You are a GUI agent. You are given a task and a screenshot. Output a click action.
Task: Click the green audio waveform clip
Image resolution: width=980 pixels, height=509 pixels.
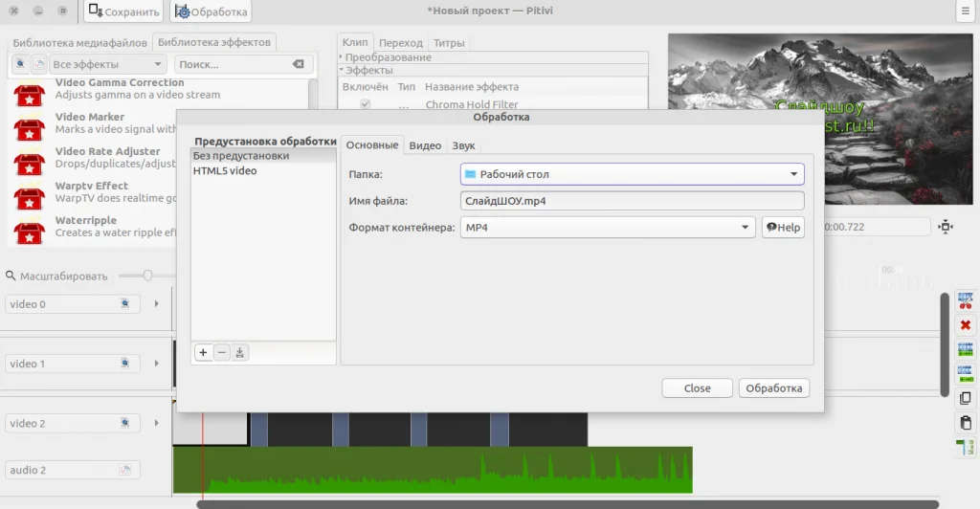pos(433,470)
